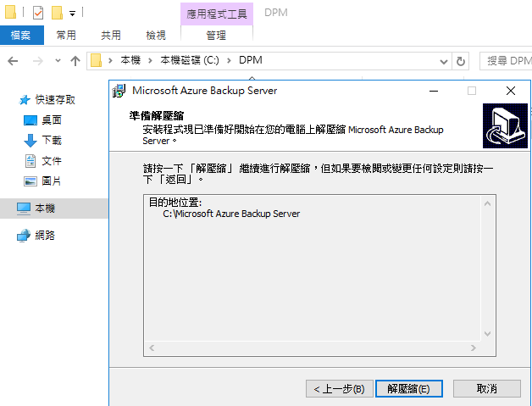Click the computer icon beside 本機
532x406 pixels.
(x=24, y=209)
